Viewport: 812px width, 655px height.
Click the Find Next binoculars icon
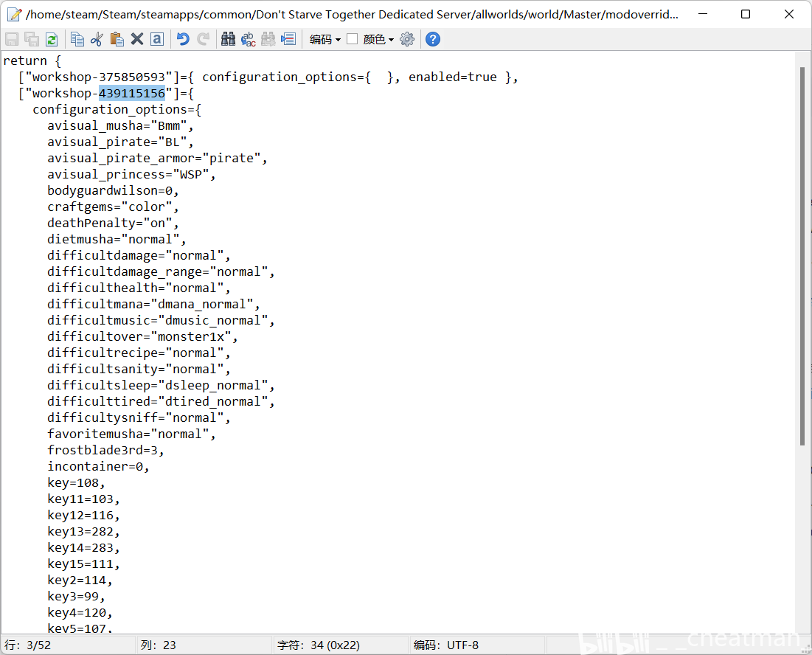tap(268, 39)
